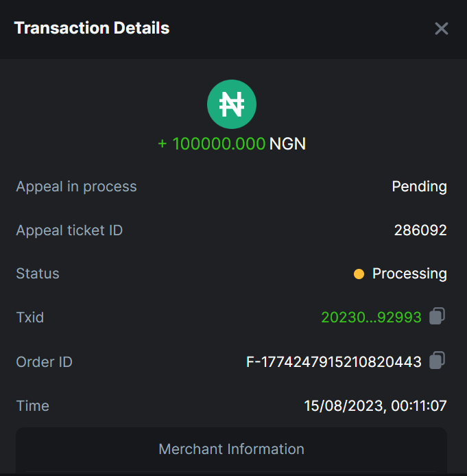Click the Processing status text
The image size is (467, 476).
[409, 274]
